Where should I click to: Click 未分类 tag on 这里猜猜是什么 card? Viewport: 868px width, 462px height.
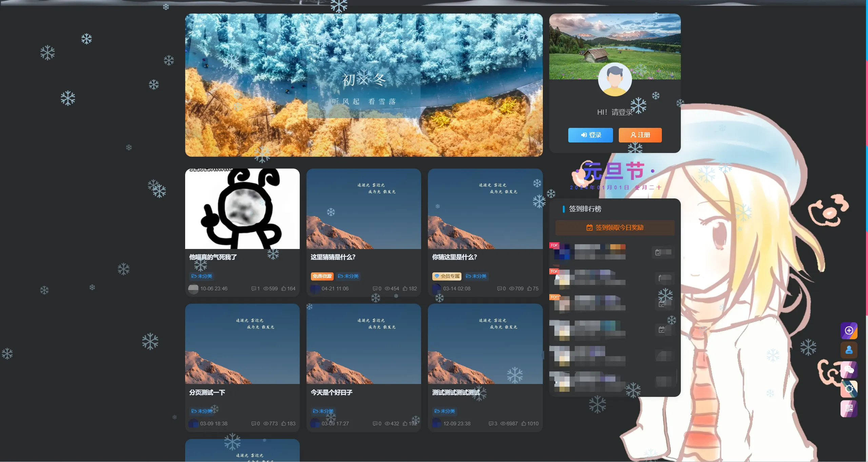click(348, 276)
